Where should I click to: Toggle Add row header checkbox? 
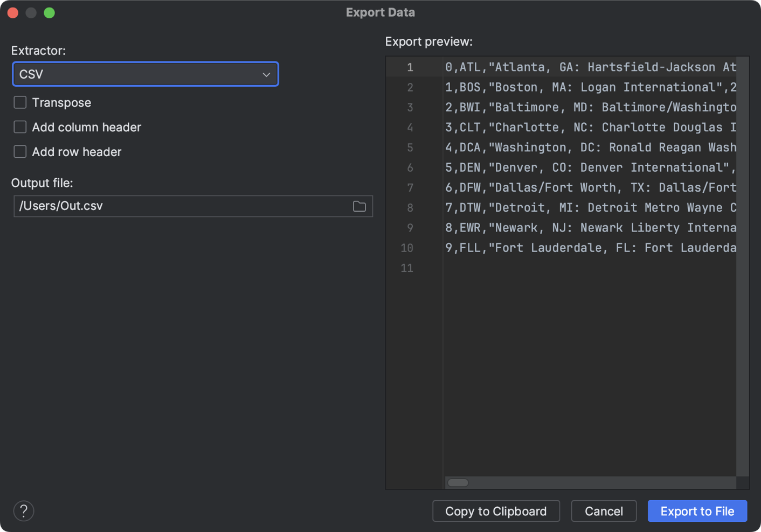[x=20, y=152]
